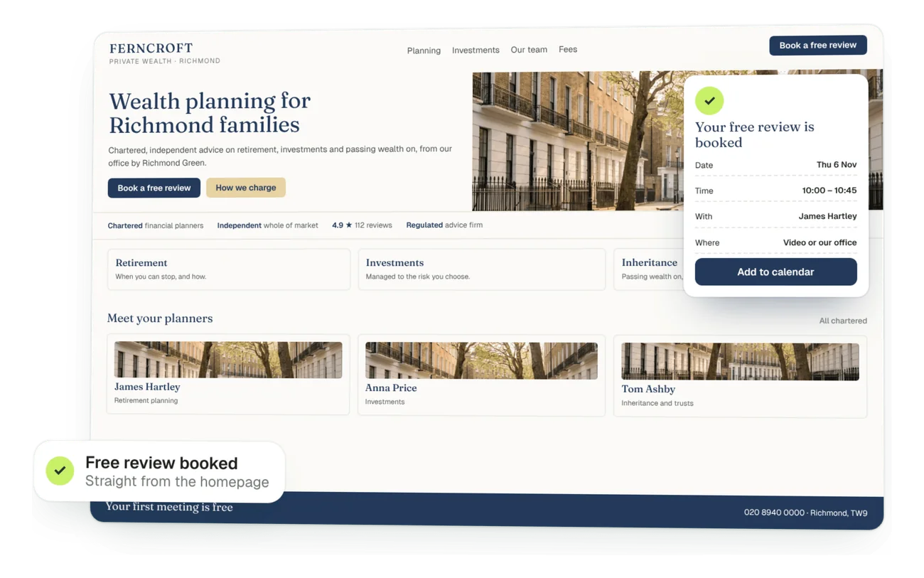Click the 10:00 – 10:45 time value
The width and height of the screenshot is (924, 578).
[x=829, y=191]
